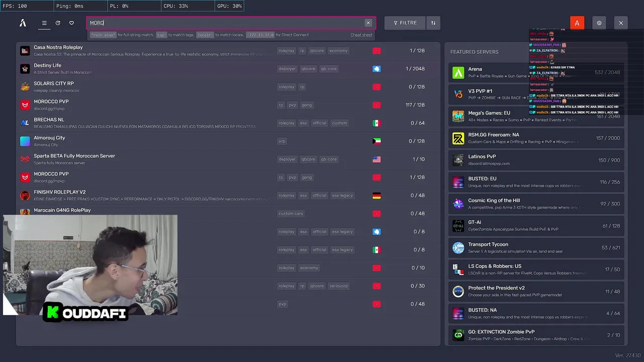Open the Arena featured server
644x362 pixels.
click(x=536, y=72)
